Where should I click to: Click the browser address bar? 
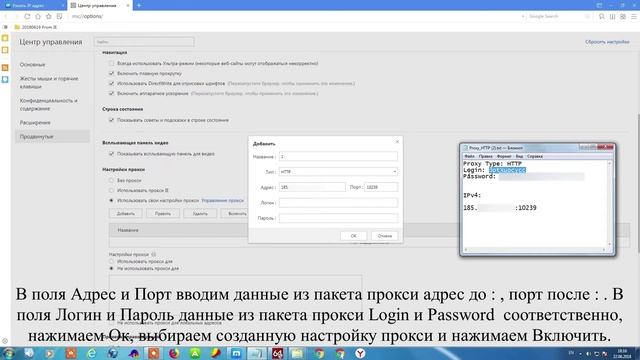pos(294,16)
